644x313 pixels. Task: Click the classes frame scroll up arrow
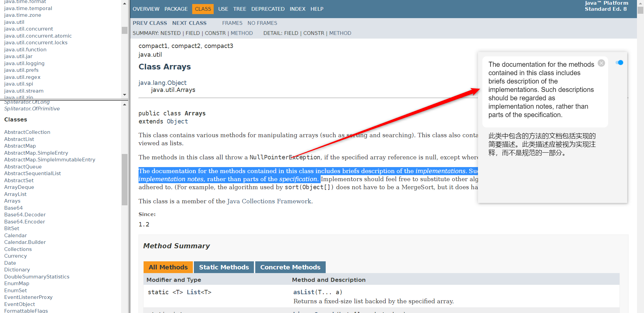(x=125, y=105)
